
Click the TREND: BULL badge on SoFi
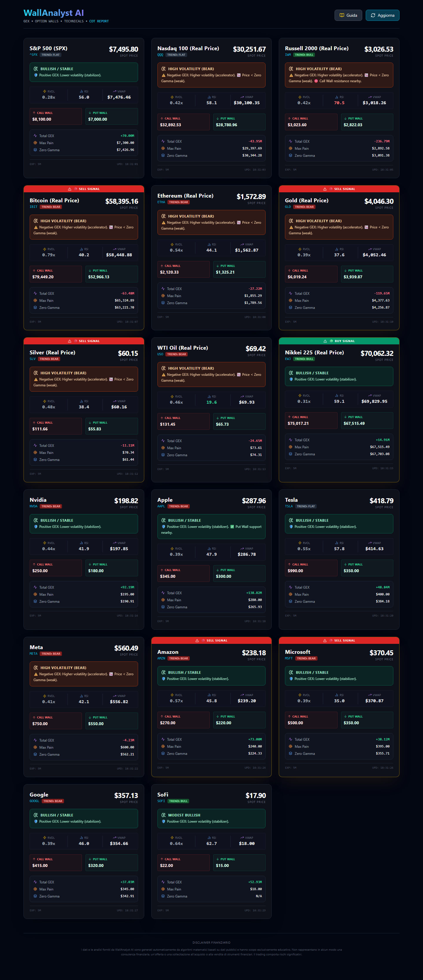pos(178,801)
